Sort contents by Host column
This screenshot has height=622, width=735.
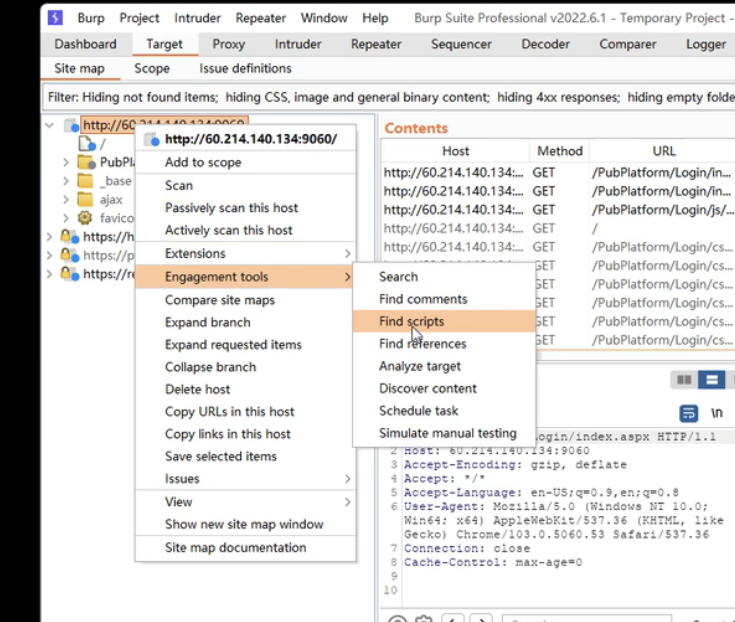pos(455,151)
